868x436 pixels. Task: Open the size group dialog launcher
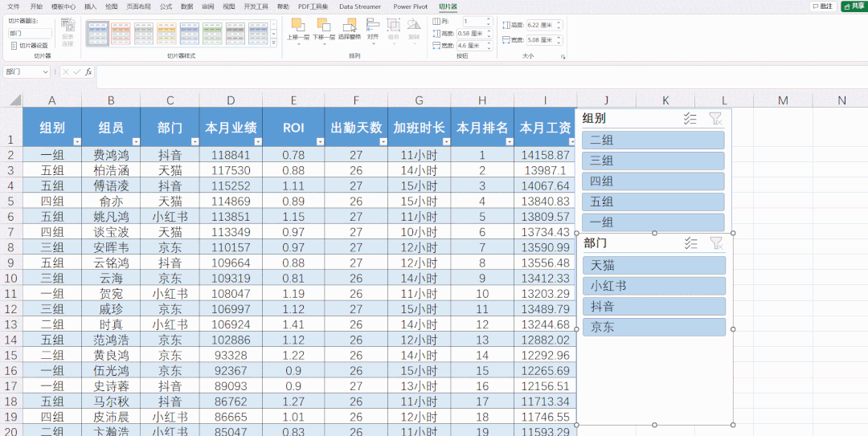pyautogui.click(x=563, y=57)
